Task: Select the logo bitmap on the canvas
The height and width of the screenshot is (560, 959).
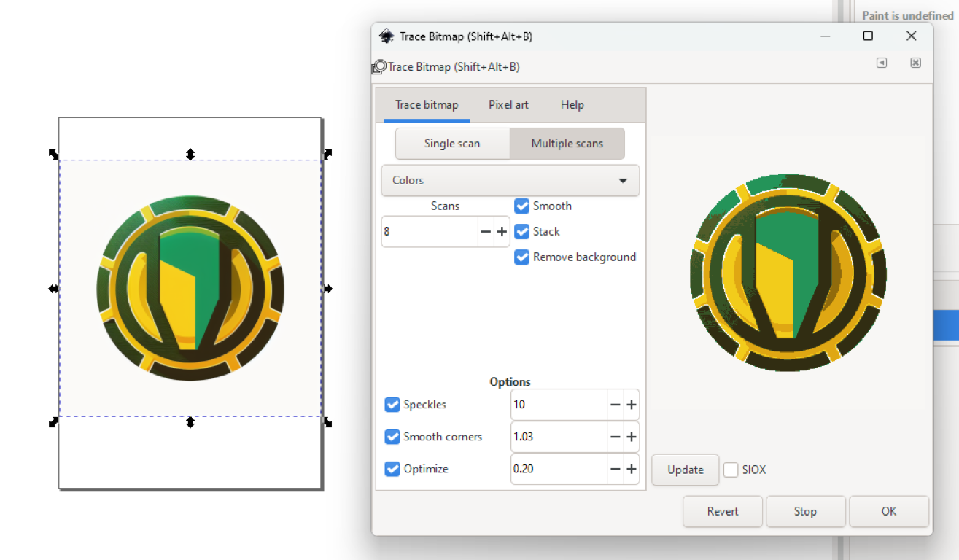Action: (190, 289)
